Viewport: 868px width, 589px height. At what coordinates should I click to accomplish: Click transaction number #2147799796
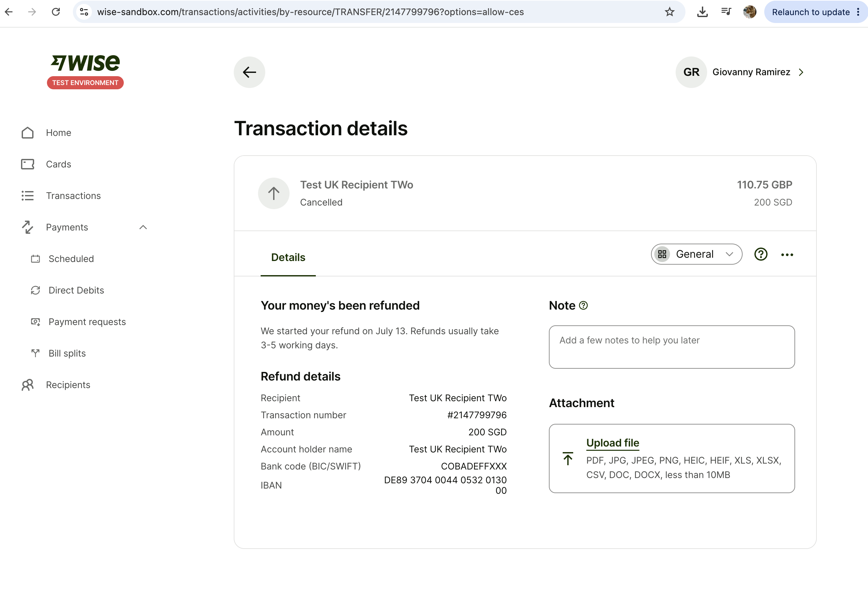point(477,415)
